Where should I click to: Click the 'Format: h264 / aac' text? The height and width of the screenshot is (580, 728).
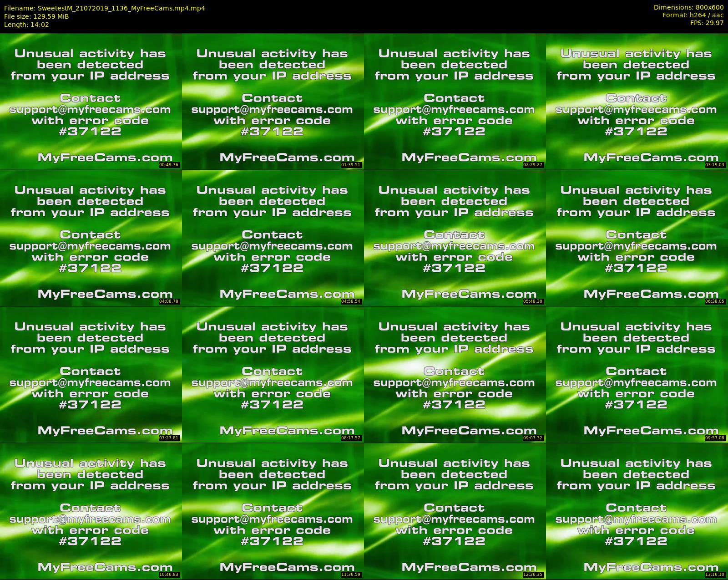pyautogui.click(x=693, y=15)
